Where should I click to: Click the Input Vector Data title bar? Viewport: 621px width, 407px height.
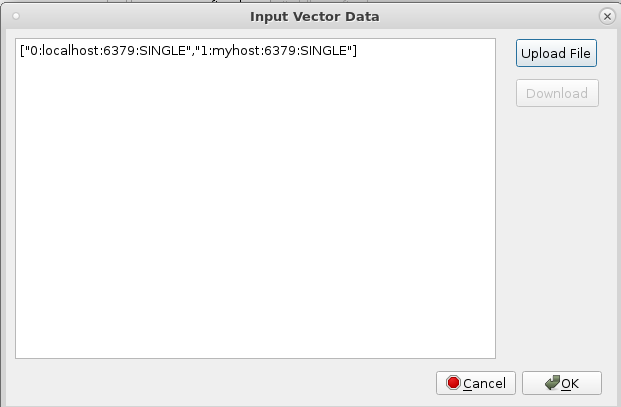pos(314,16)
